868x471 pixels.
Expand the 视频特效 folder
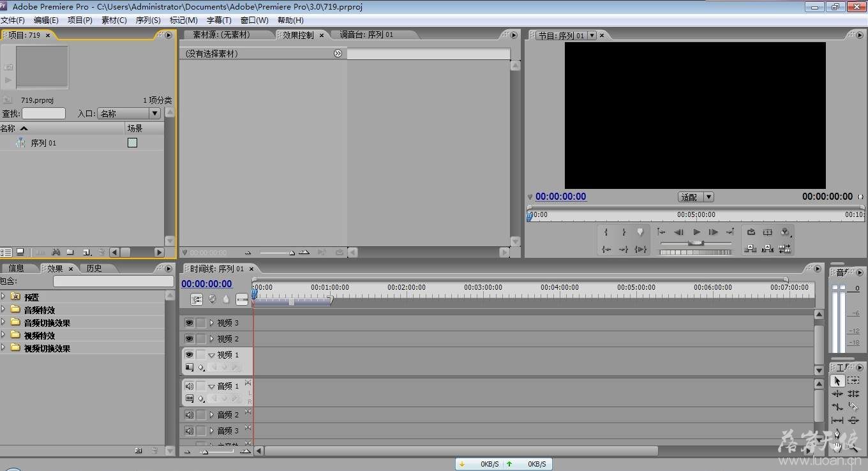point(3,334)
